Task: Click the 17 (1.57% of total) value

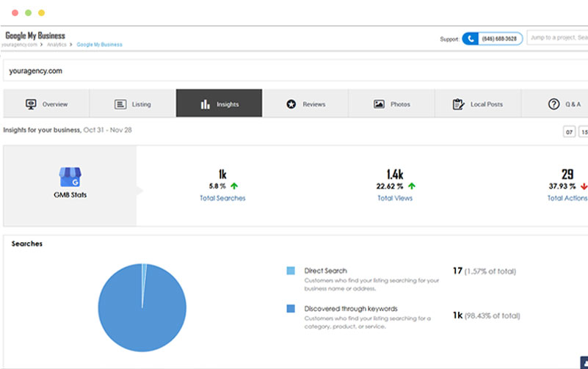Action: 484,271
